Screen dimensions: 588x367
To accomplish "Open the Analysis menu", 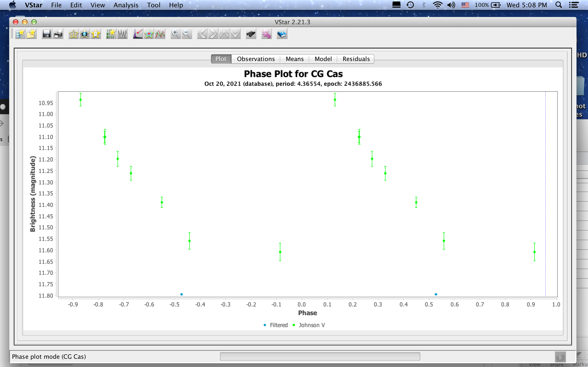I will click(x=126, y=5).
